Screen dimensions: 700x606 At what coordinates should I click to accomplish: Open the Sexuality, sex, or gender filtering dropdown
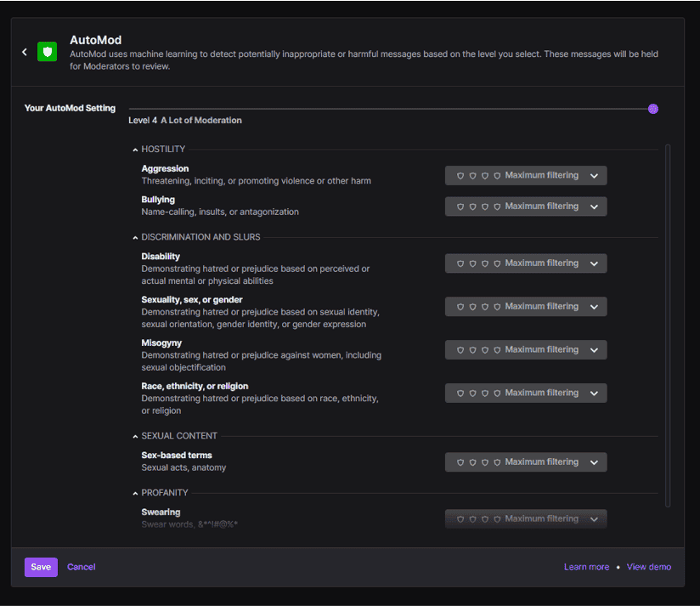(595, 306)
